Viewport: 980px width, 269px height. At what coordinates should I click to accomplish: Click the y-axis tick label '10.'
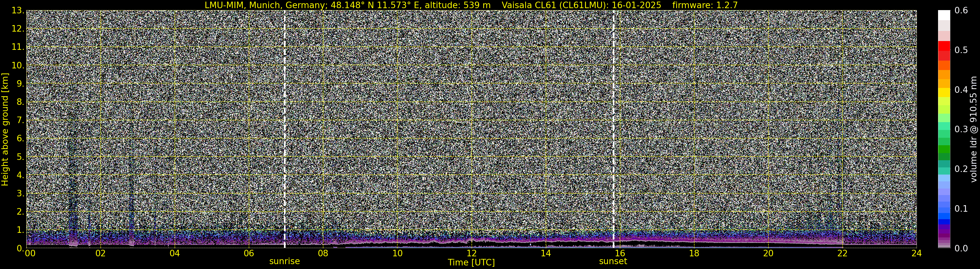[x=18, y=65]
